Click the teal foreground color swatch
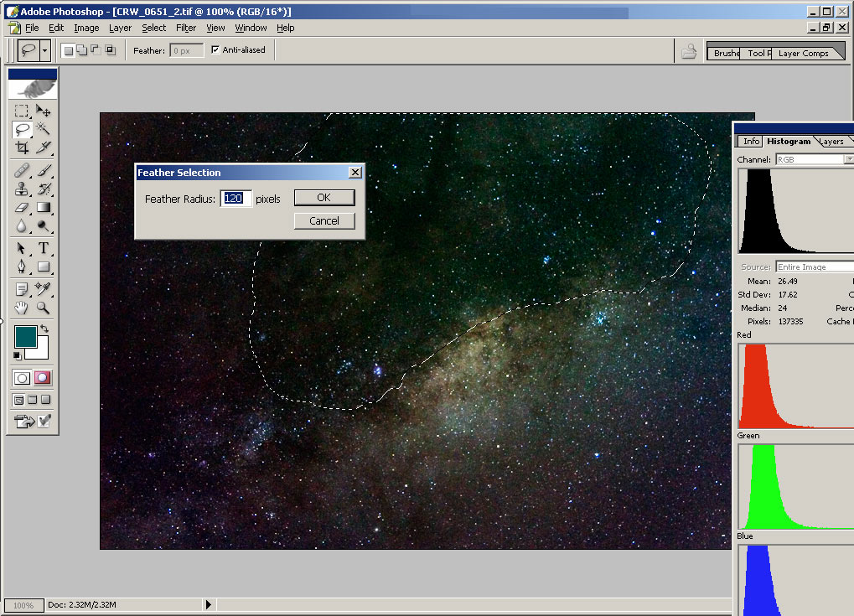Screen dimensions: 854x616 [x=25, y=337]
